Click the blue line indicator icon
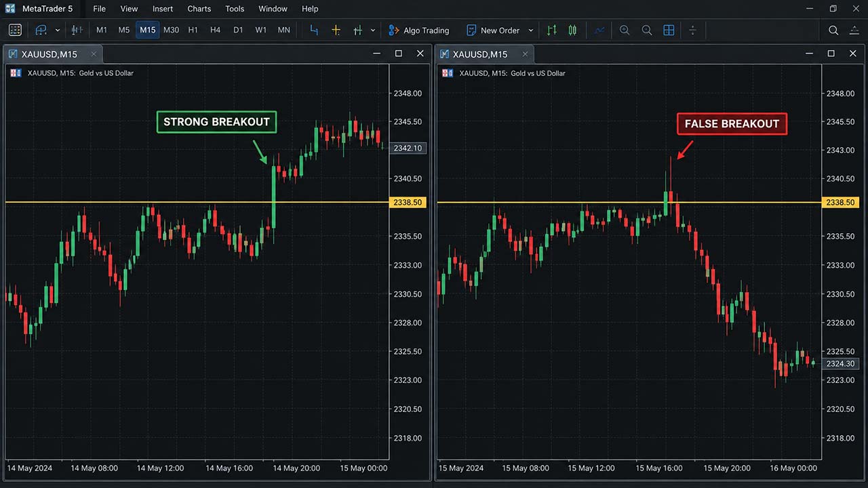The image size is (868, 488). [599, 30]
